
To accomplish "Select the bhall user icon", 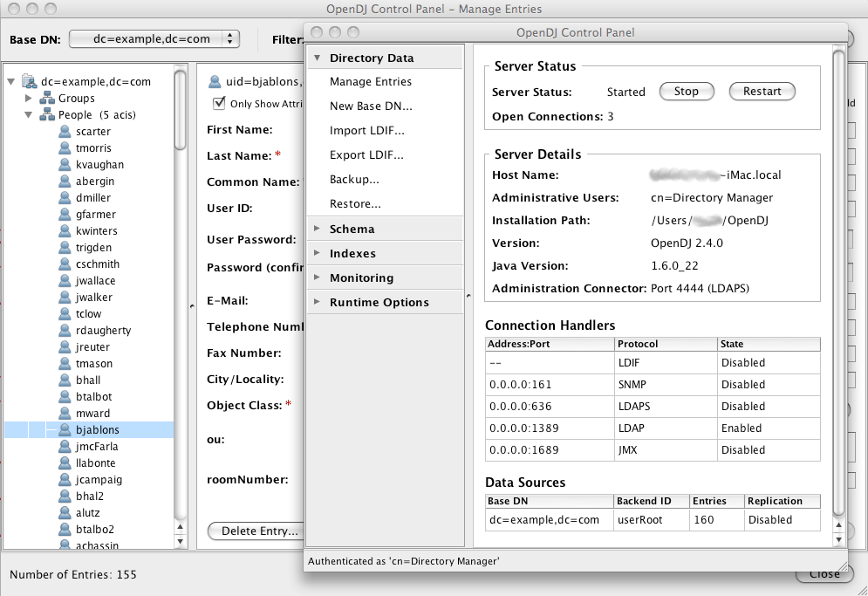I will [x=65, y=380].
